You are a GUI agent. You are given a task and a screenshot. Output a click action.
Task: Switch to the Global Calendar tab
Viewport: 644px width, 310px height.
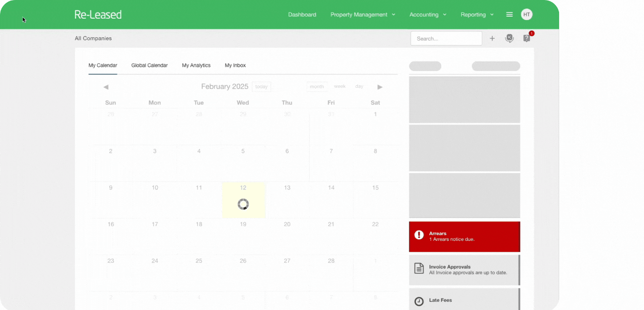[x=149, y=65]
